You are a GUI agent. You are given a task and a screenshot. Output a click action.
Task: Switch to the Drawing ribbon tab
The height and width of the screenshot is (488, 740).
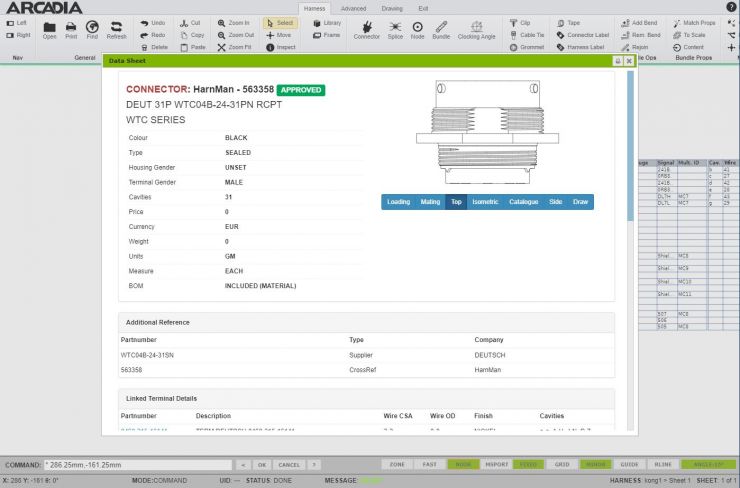tap(392, 8)
